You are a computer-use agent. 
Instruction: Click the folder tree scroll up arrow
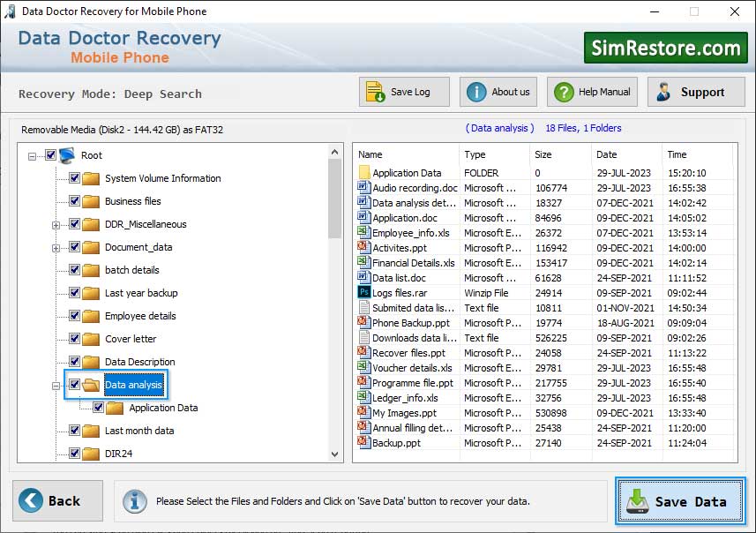point(334,152)
